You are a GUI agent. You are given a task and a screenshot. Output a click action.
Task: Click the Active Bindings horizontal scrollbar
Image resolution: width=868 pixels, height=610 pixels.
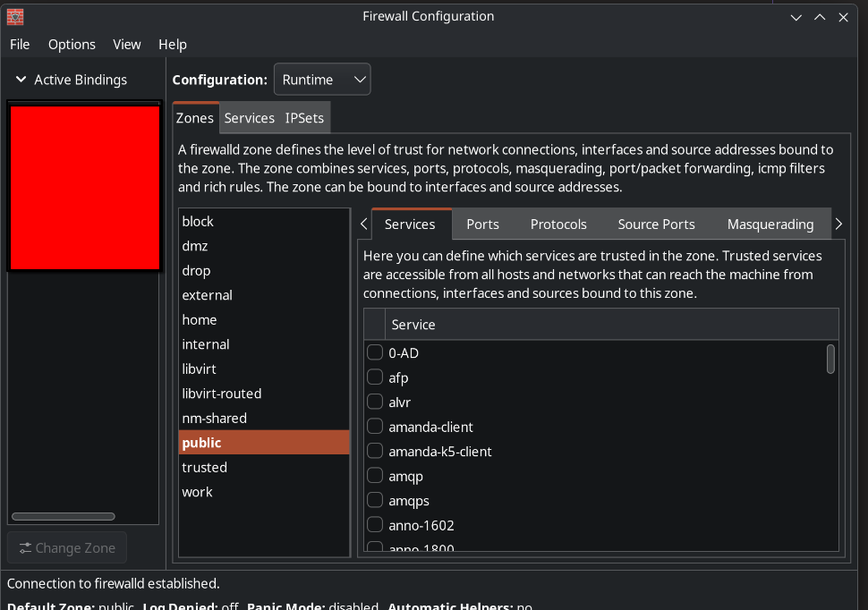tap(63, 516)
